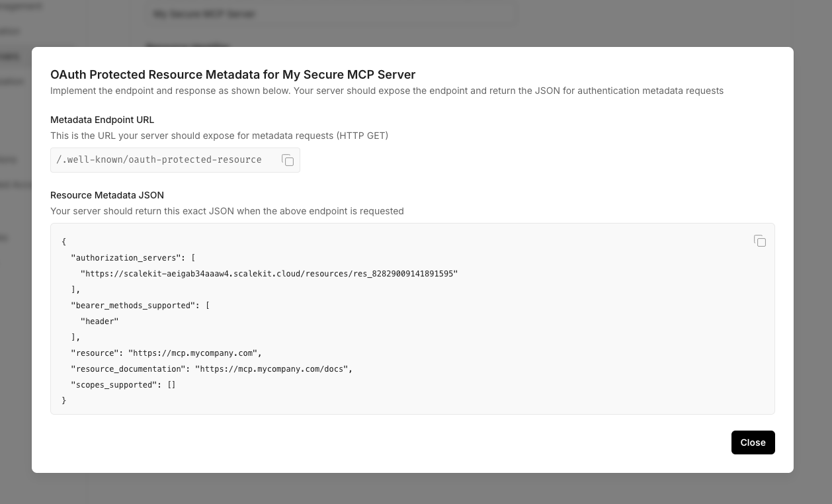
Task: Click the "Implement the endpoint" description text
Action: click(x=387, y=91)
